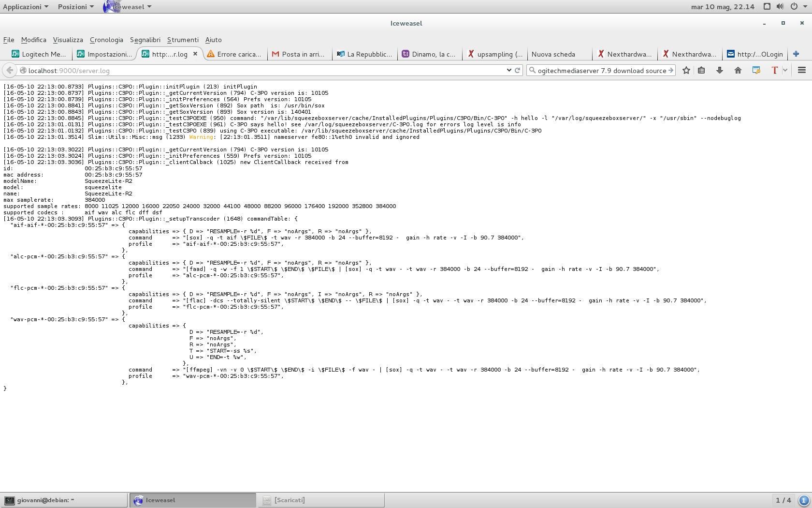Open the Scaricati window from taskbar
812x508 pixels.
(321, 500)
